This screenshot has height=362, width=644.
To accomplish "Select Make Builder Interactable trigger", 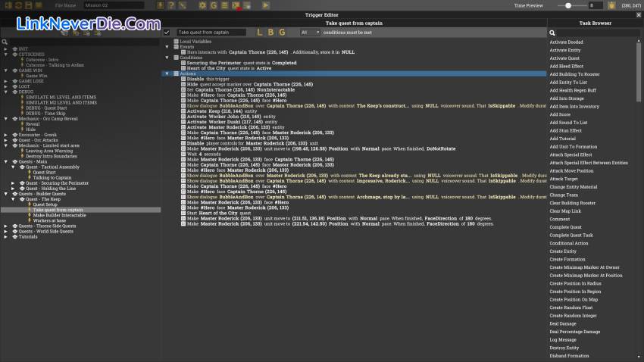I will click(x=59, y=215).
